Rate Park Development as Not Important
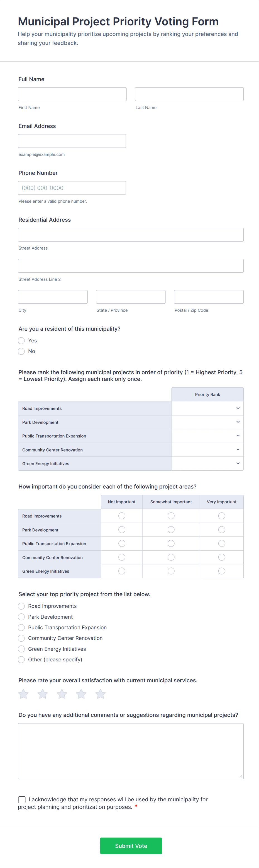Image resolution: width=259 pixels, height=868 pixels. (x=121, y=529)
